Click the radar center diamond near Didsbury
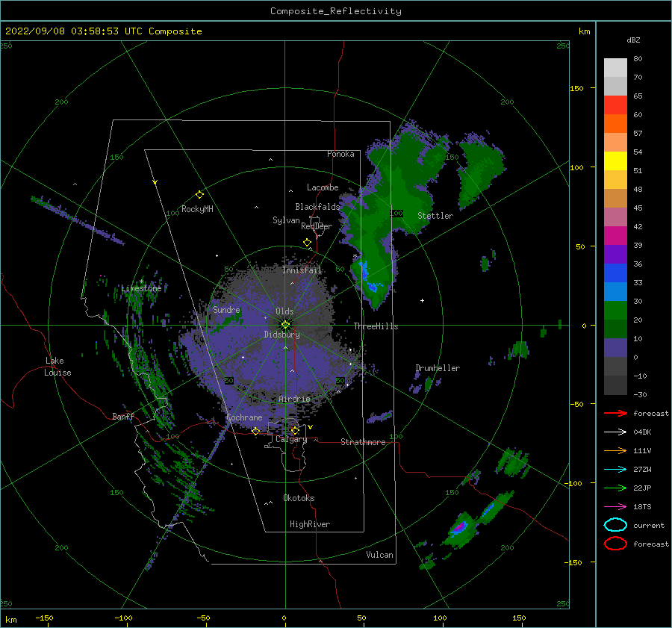 (285, 325)
